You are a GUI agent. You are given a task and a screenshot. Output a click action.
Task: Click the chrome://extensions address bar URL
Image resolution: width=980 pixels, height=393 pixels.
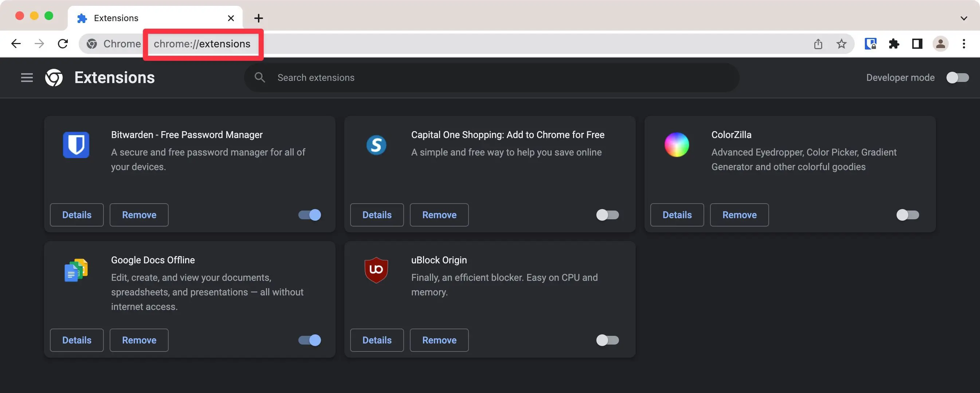pos(202,44)
